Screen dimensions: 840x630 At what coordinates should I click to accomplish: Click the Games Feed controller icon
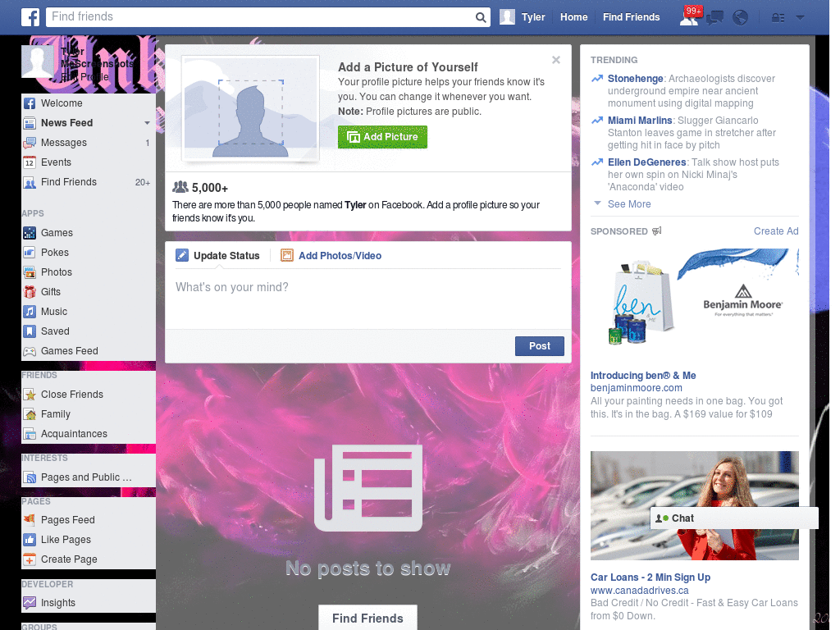[x=30, y=351]
